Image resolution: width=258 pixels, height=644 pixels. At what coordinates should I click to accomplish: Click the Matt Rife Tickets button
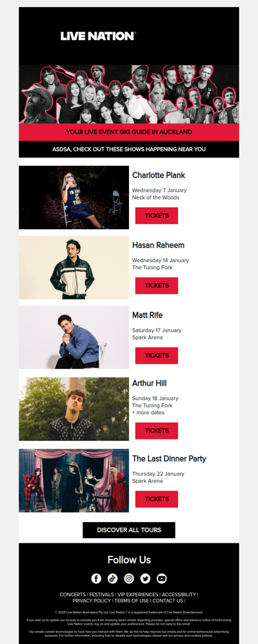(157, 356)
